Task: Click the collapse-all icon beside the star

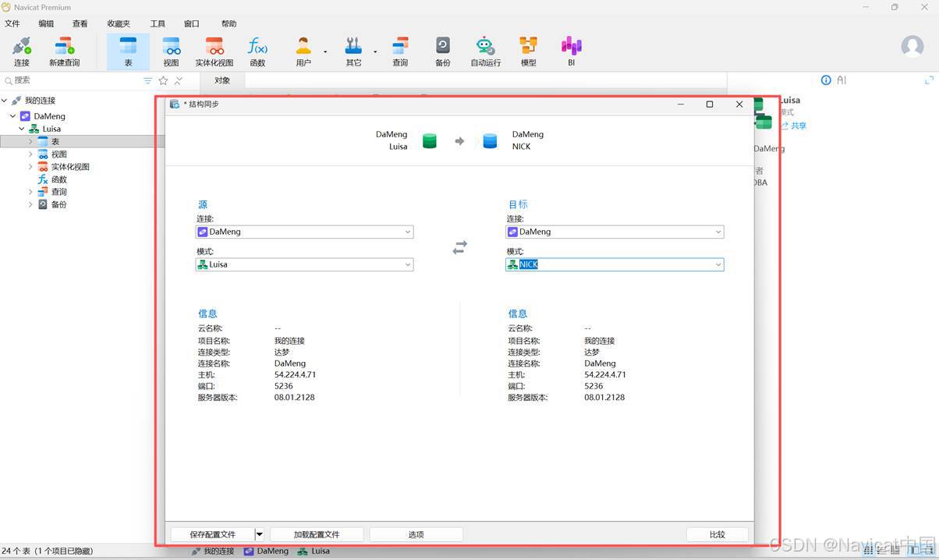Action: pyautogui.click(x=179, y=80)
